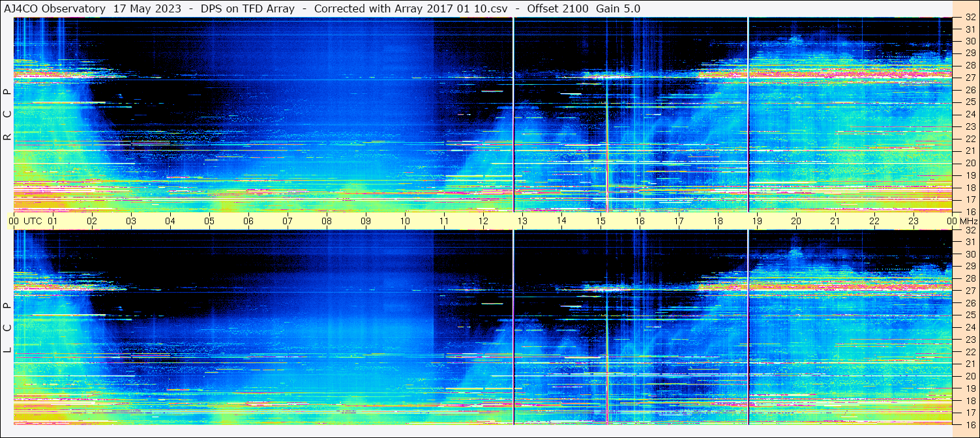Click the 'R C P' upper panel label
The image size is (980, 438).
7,115
